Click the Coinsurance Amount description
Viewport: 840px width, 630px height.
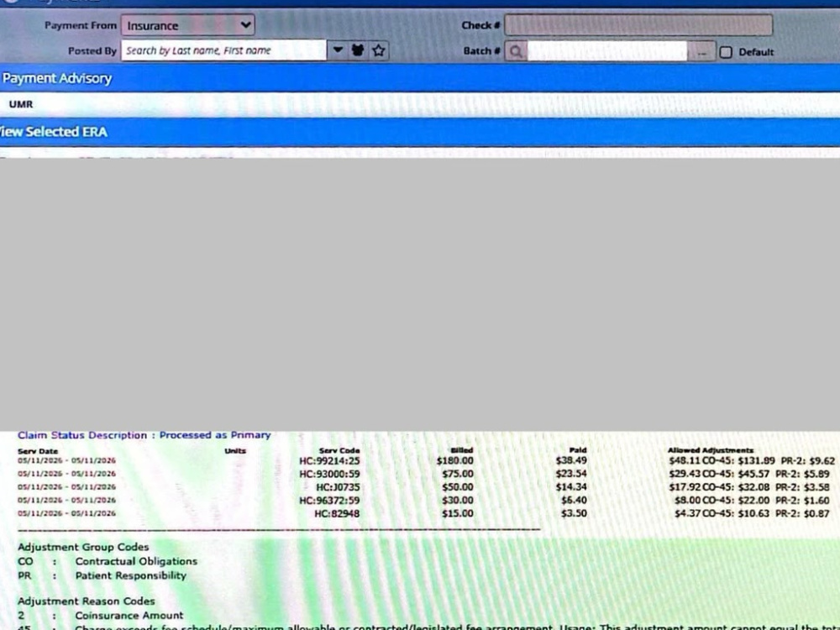pyautogui.click(x=129, y=616)
